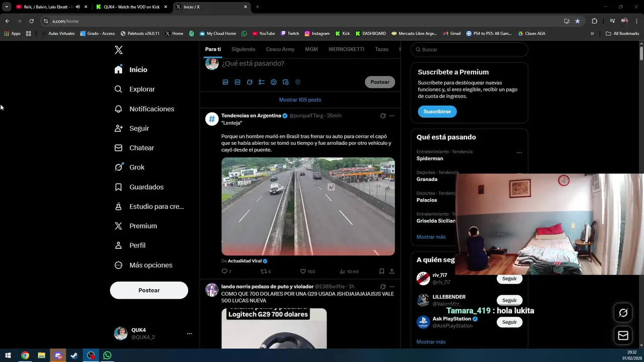Open Notificaciones

[144, 109]
